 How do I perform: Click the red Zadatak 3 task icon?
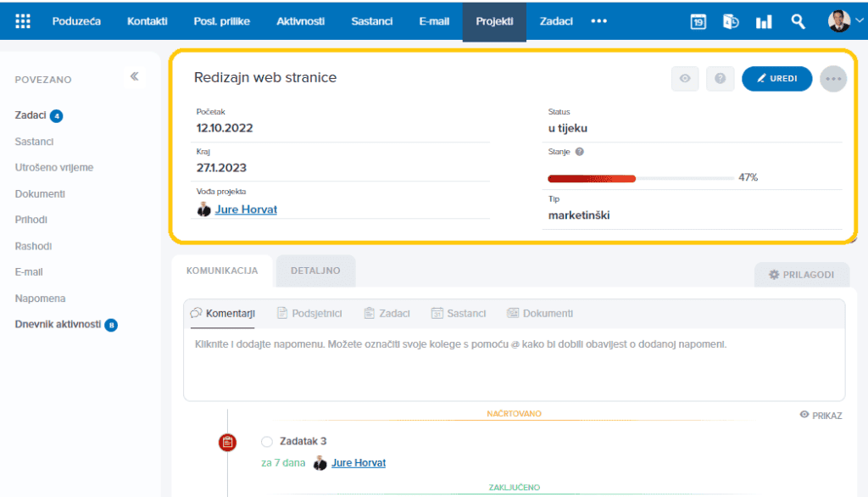227,442
